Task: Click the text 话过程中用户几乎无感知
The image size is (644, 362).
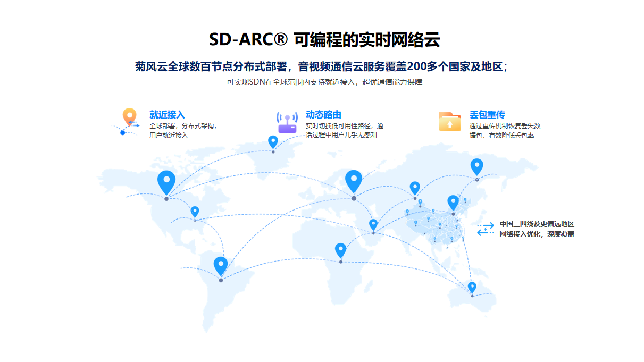Action: pyautogui.click(x=341, y=135)
